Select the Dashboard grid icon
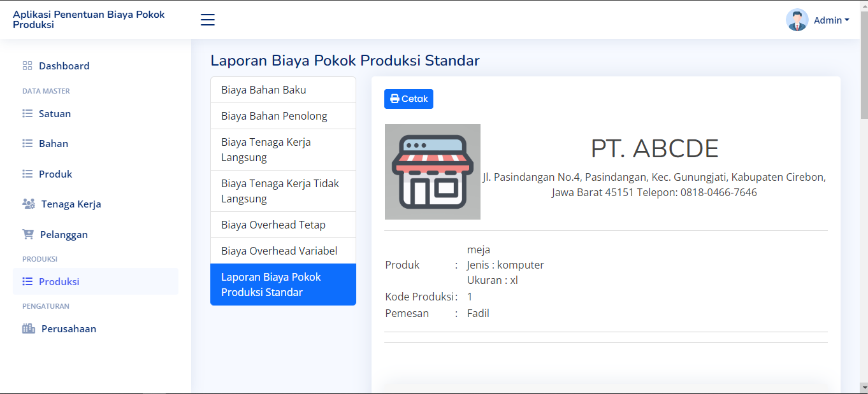This screenshot has height=394, width=868. tap(26, 65)
